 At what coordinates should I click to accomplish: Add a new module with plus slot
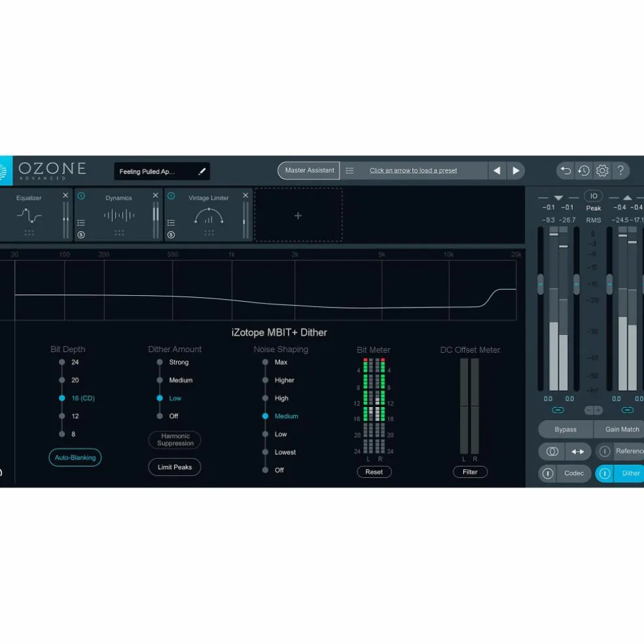298,215
